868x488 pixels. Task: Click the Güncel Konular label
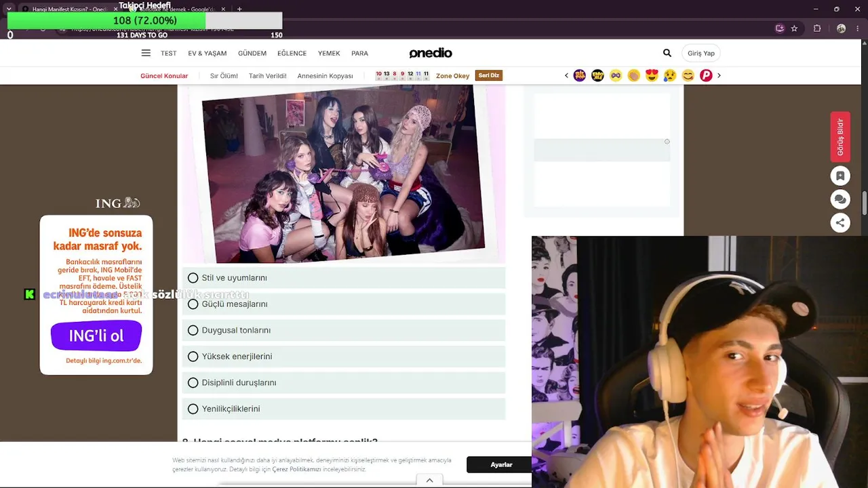pos(164,76)
